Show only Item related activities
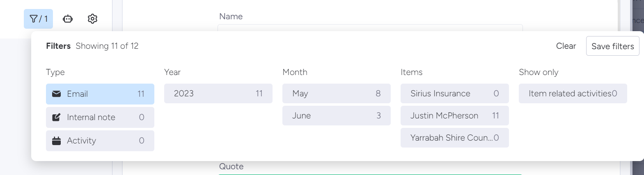The height and width of the screenshot is (175, 644). 573,93
